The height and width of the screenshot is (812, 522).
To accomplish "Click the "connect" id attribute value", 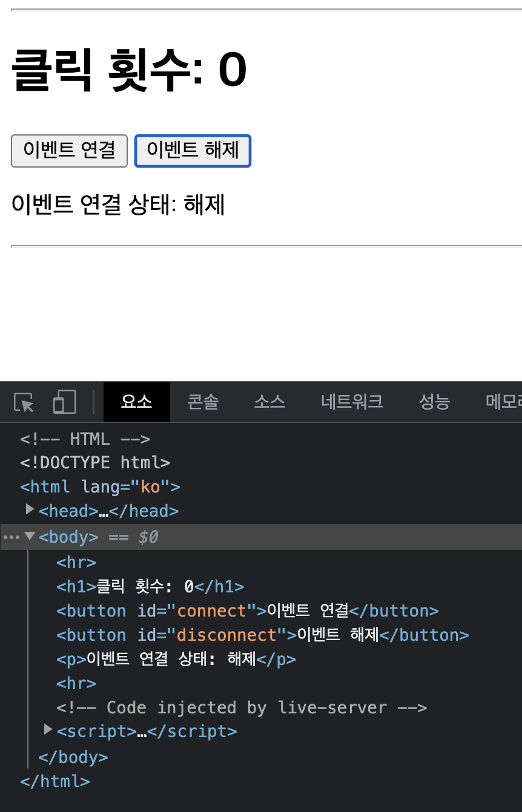I will point(211,611).
